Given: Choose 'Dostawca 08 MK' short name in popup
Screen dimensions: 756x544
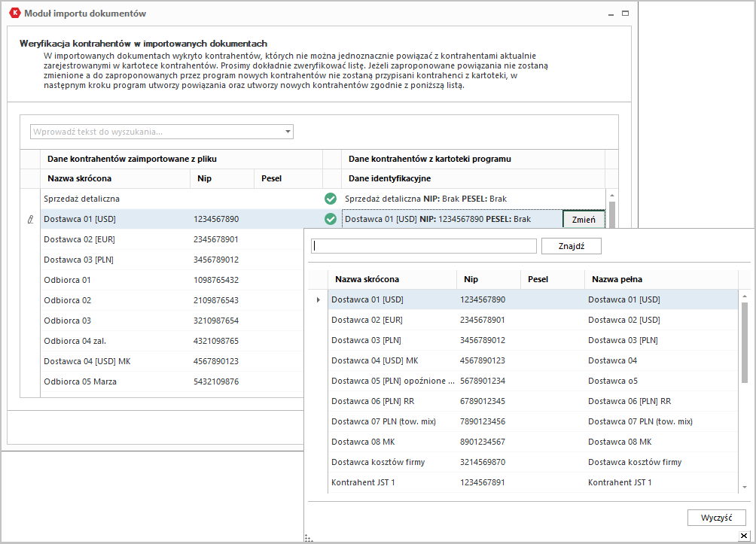Looking at the screenshot, I should pyautogui.click(x=363, y=442).
